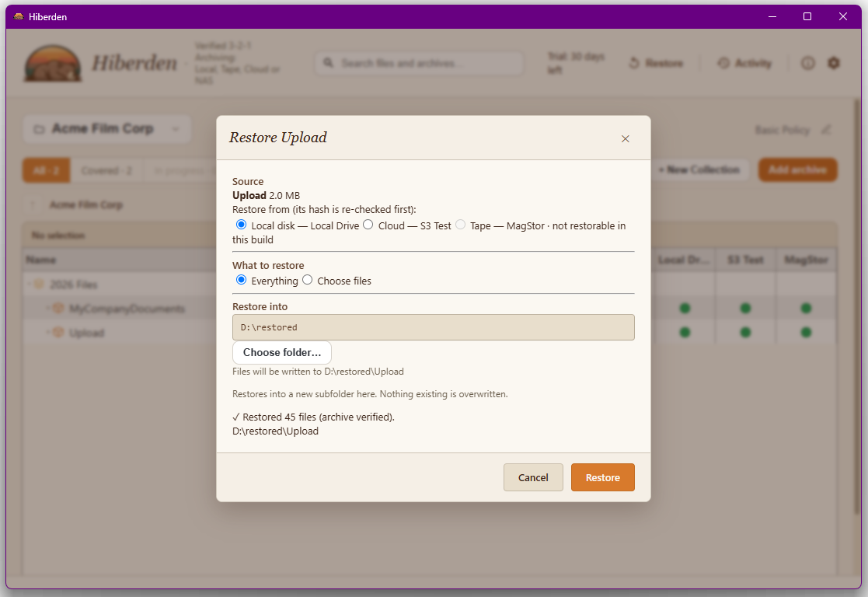Collapse the 2026 Files tree row
The height and width of the screenshot is (597, 868).
click(30, 284)
